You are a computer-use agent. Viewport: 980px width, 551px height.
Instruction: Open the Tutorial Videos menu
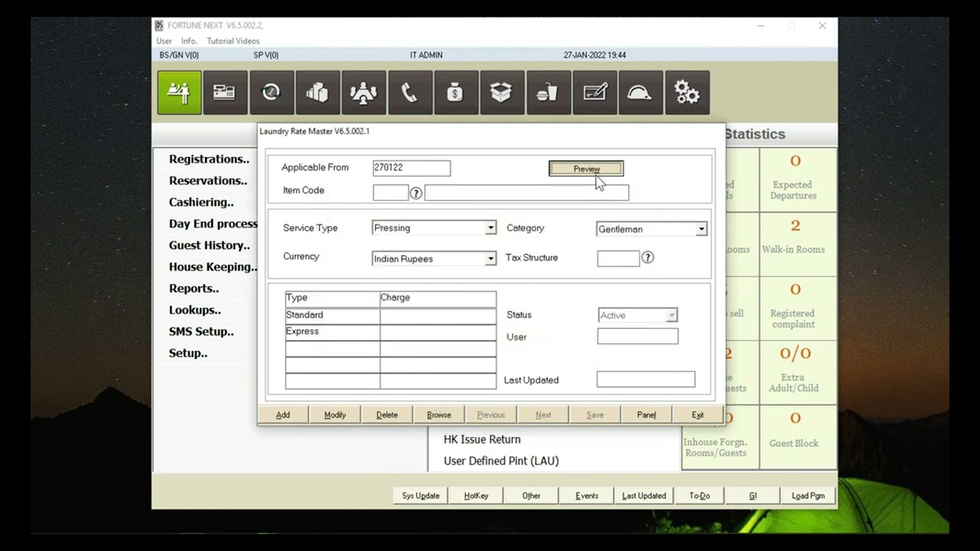pos(233,41)
